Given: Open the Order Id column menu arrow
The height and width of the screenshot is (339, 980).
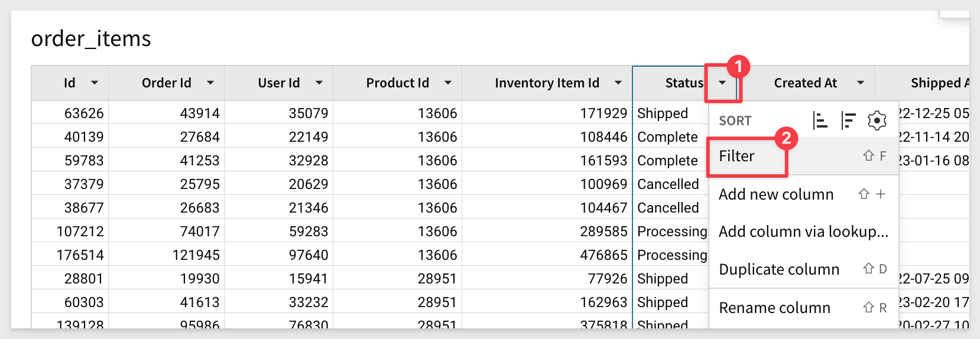Looking at the screenshot, I should click(x=210, y=83).
